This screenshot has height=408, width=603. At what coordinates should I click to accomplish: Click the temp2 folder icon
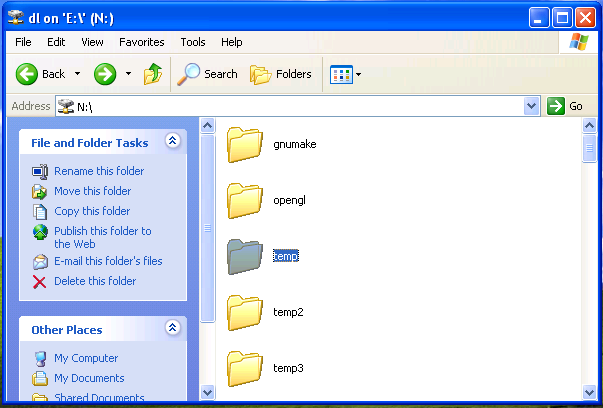click(245, 313)
